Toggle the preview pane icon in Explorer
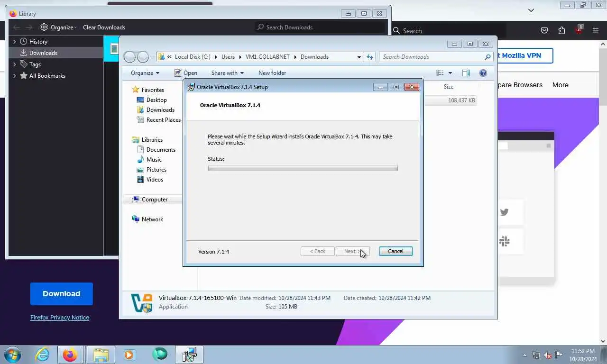 pos(466,73)
